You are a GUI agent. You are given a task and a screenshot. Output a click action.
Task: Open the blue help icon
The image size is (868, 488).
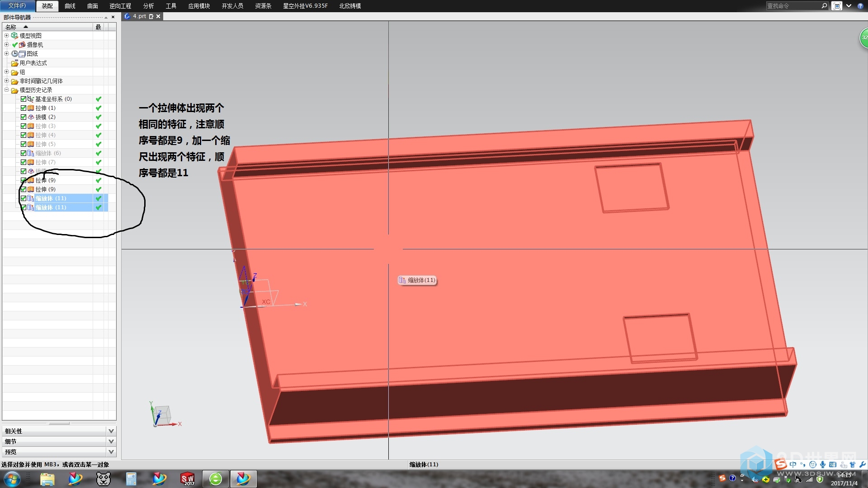[x=860, y=6]
